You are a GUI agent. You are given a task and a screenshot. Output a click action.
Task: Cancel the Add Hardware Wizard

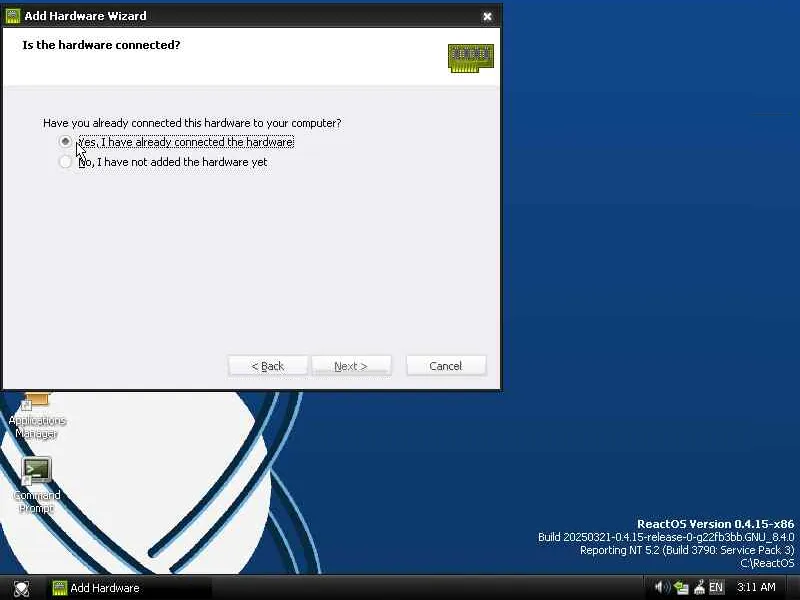pyautogui.click(x=446, y=366)
